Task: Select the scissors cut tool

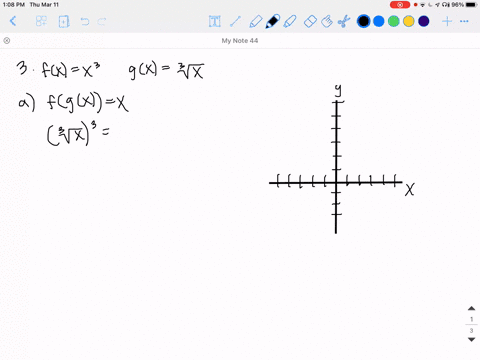Action: pos(344,21)
